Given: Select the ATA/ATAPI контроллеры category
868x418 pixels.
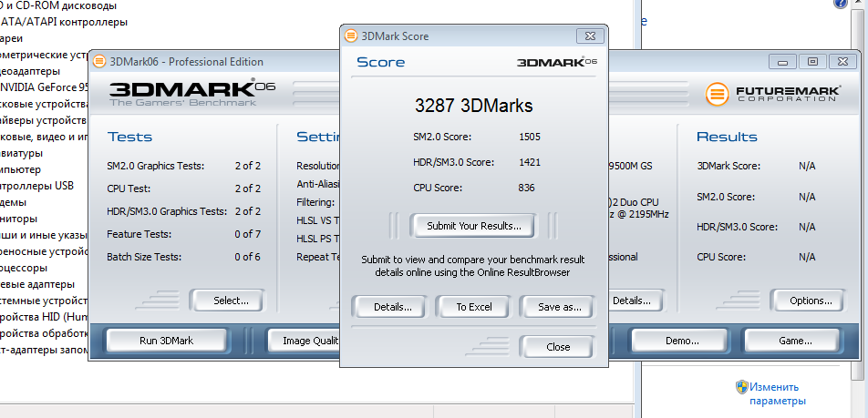Looking at the screenshot, I should (64, 22).
